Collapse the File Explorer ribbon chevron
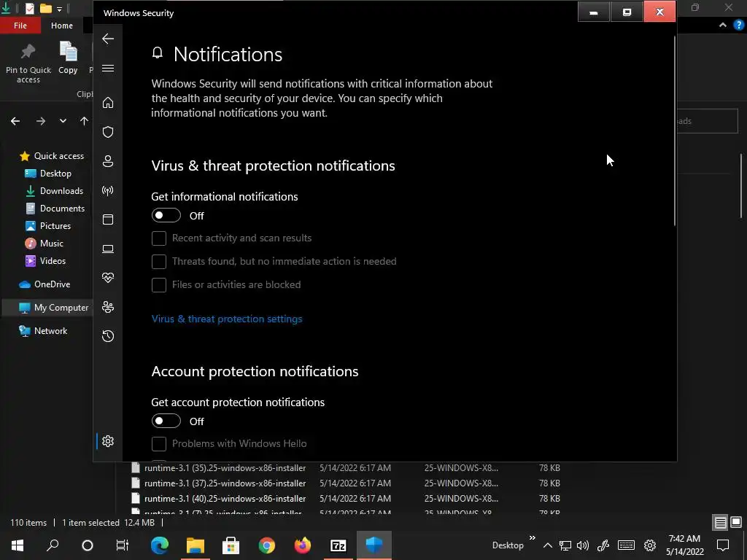The width and height of the screenshot is (747, 560). click(x=723, y=26)
